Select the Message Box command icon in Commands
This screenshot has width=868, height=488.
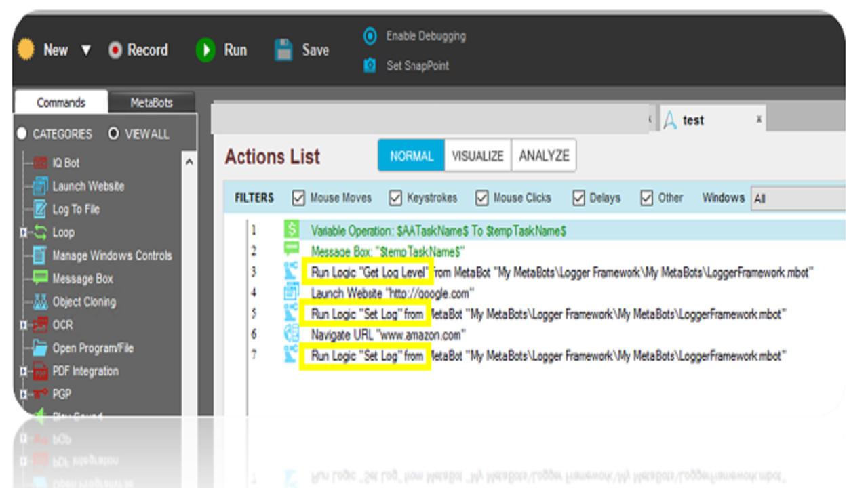tap(41, 279)
